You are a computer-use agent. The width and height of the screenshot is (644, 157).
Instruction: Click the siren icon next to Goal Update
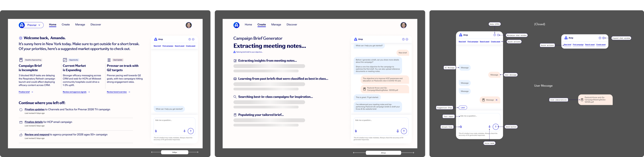[109, 60]
